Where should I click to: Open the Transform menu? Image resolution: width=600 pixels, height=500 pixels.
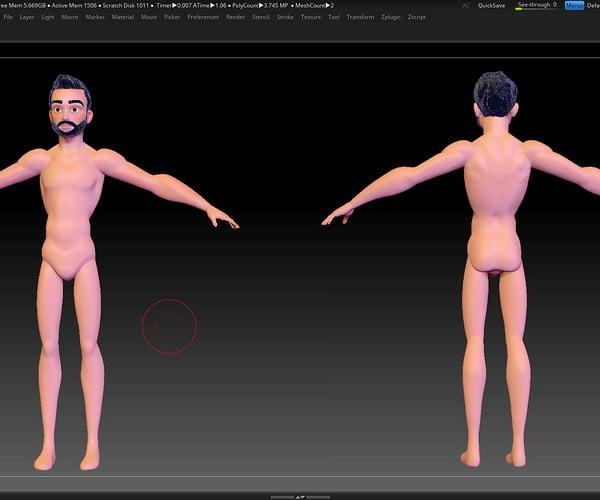click(x=360, y=17)
